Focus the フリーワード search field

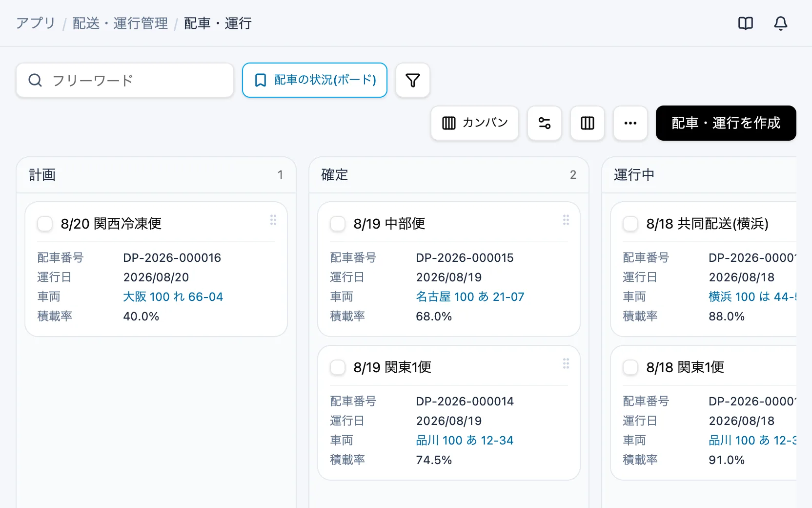[x=125, y=80]
